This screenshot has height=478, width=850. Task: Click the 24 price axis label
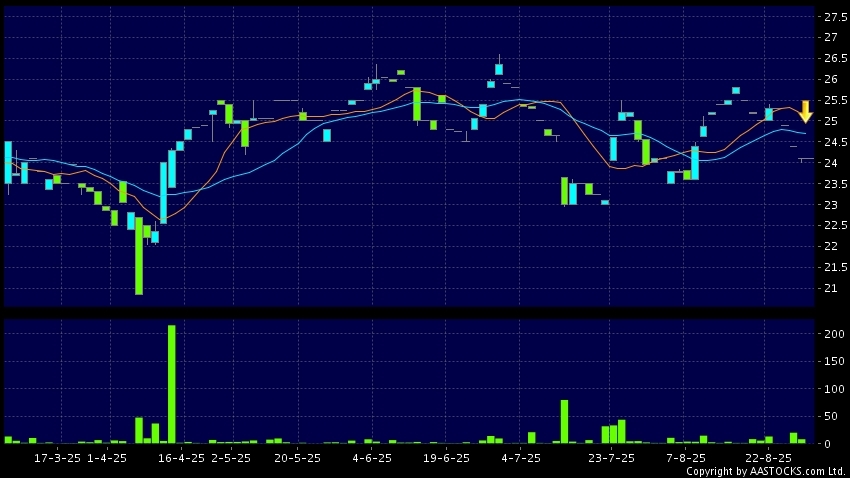click(830, 163)
